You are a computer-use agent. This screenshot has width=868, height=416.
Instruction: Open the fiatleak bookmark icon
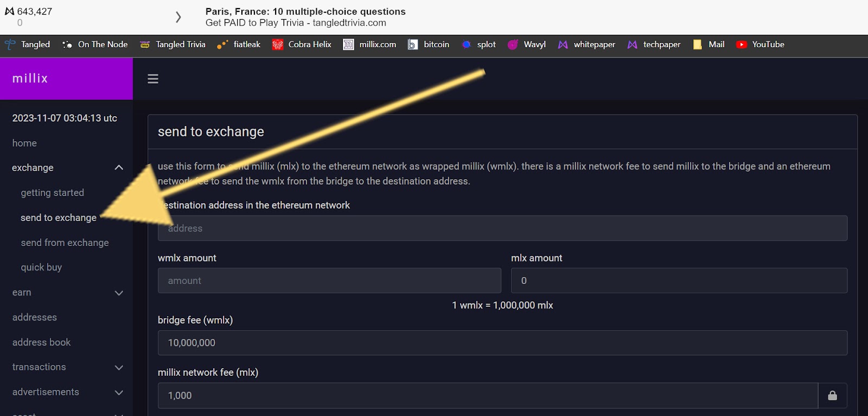(222, 45)
